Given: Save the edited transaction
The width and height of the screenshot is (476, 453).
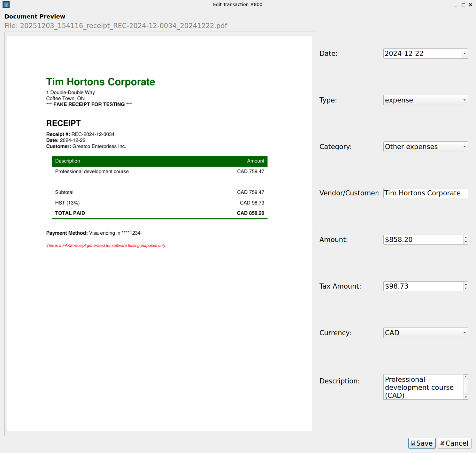Looking at the screenshot, I should [422, 443].
